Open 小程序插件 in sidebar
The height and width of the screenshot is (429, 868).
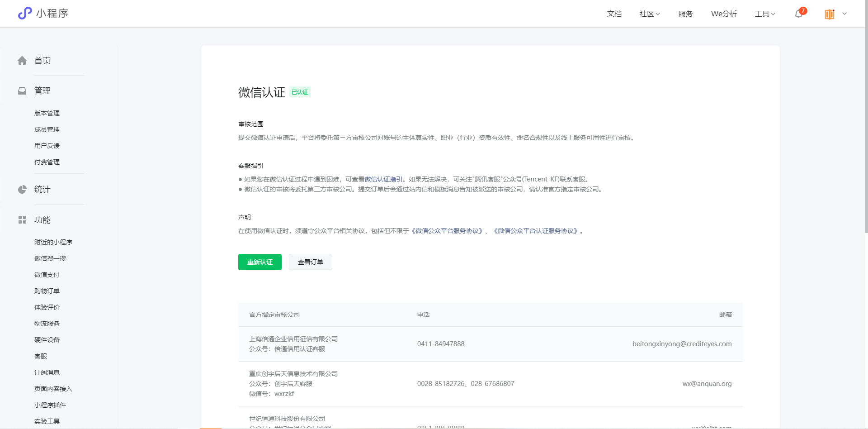click(x=50, y=405)
